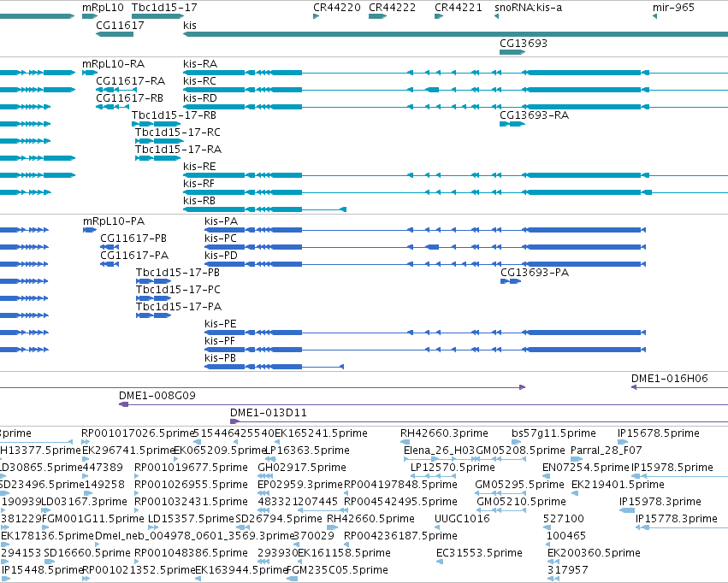Select the DME1-013D11 clone label

[269, 412]
